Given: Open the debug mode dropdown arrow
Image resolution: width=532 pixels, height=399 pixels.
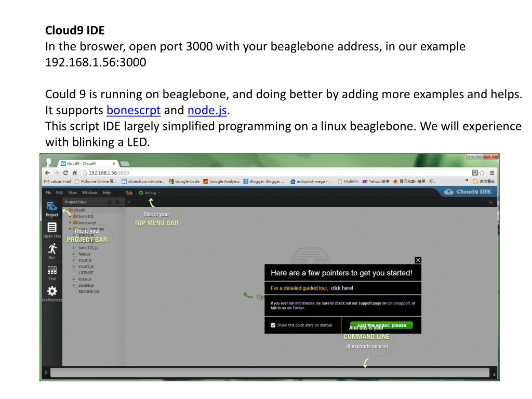Looking at the screenshot, I should click(x=159, y=193).
